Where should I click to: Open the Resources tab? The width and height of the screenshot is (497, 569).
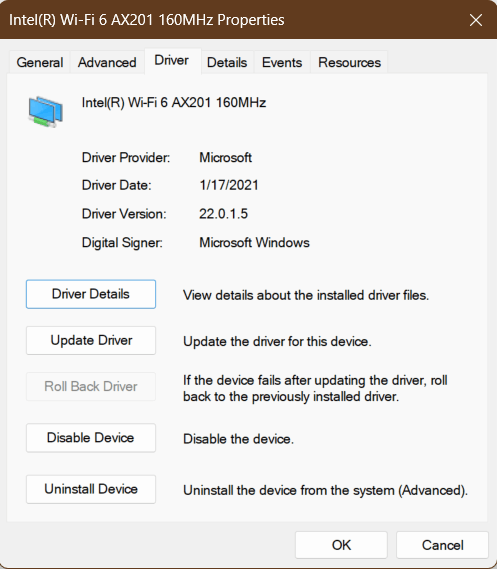[x=349, y=62]
